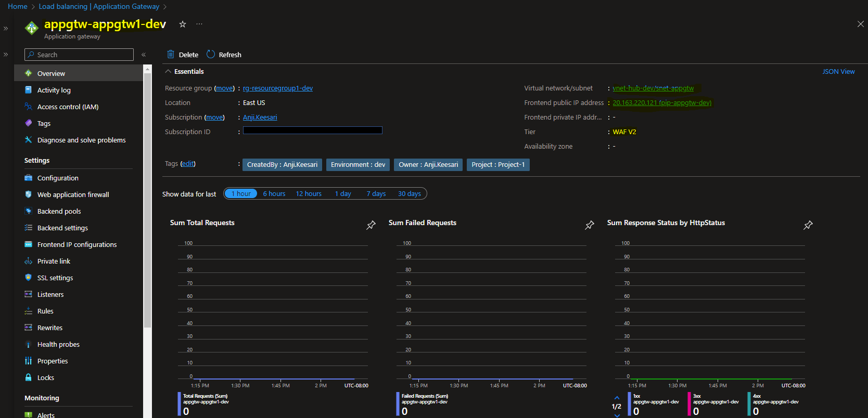Viewport: 868px width, 418px height.
Task: Click the Listeners icon
Action: click(29, 294)
